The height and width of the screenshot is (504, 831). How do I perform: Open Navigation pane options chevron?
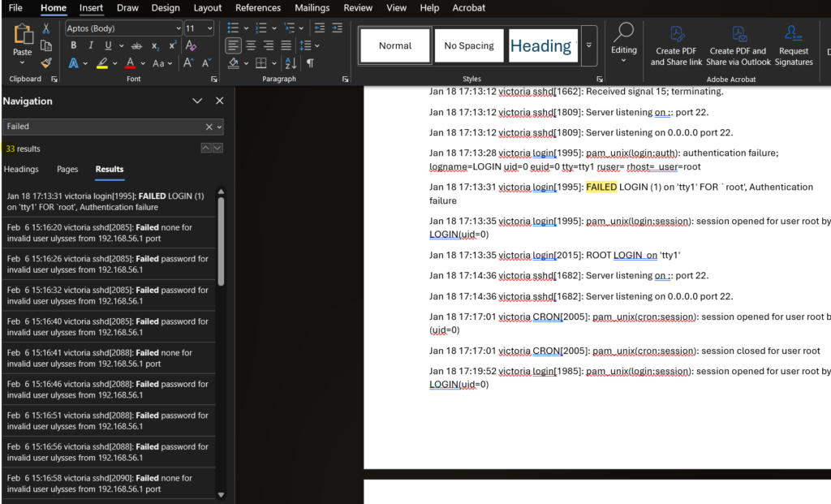pyautogui.click(x=197, y=101)
